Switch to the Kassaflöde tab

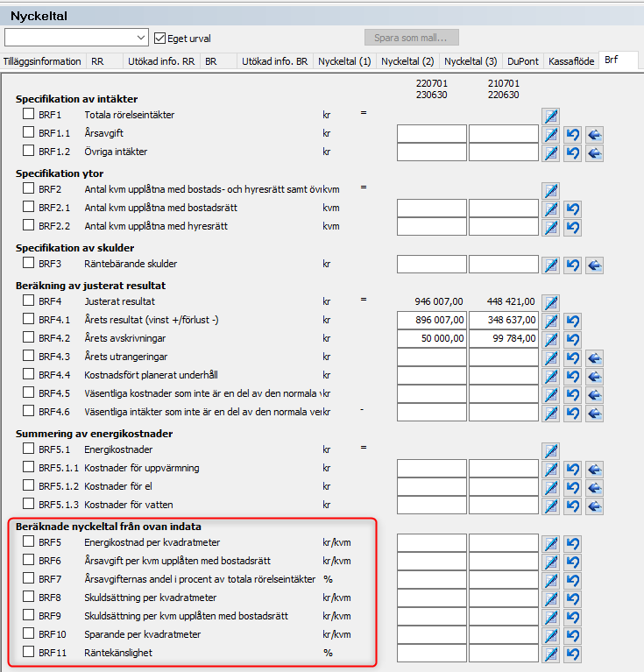coord(571,61)
